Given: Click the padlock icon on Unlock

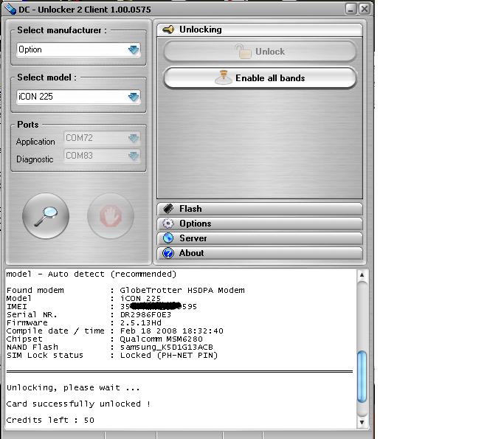Looking at the screenshot, I should tap(243, 52).
